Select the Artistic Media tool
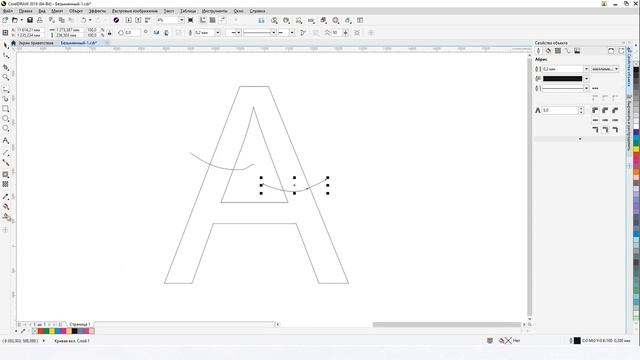Screen dimensions: 640x360 [6, 99]
